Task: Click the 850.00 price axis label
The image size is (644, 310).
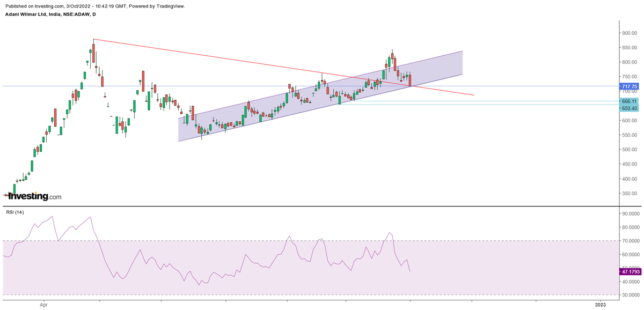Action: [629, 48]
